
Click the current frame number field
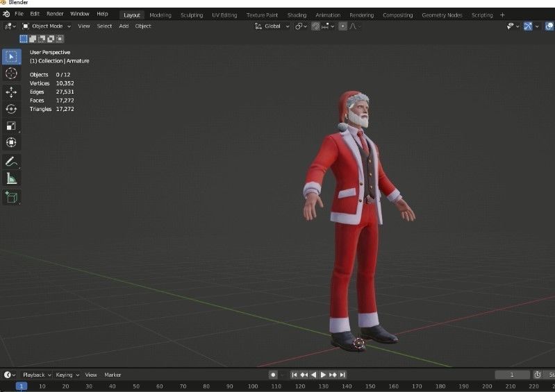512,375
